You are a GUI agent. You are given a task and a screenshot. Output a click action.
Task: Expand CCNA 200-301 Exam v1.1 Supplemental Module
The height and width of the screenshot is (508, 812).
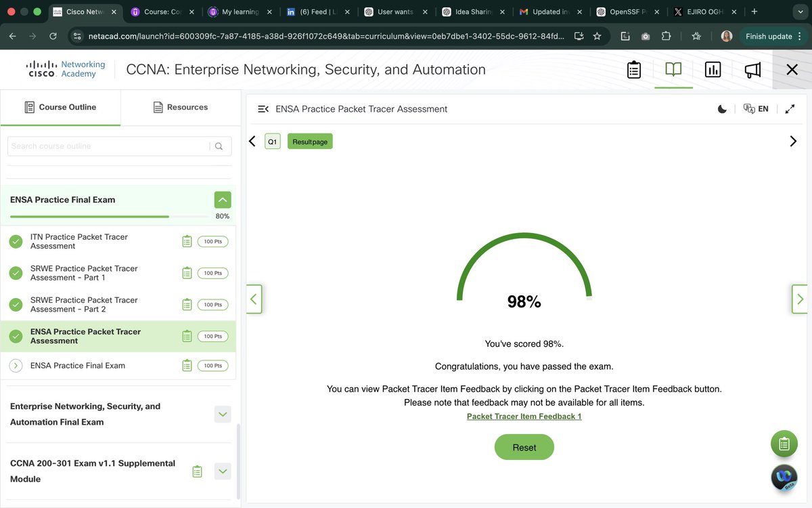pos(223,471)
